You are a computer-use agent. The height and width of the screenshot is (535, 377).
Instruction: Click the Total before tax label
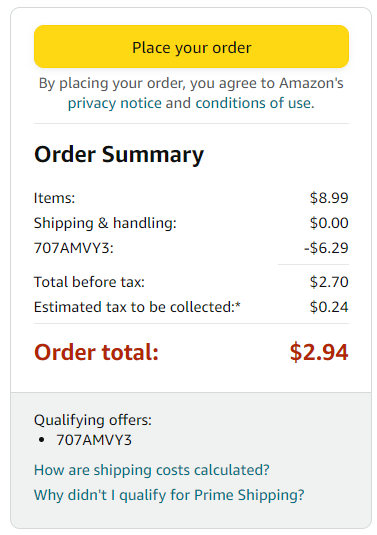pos(89,282)
